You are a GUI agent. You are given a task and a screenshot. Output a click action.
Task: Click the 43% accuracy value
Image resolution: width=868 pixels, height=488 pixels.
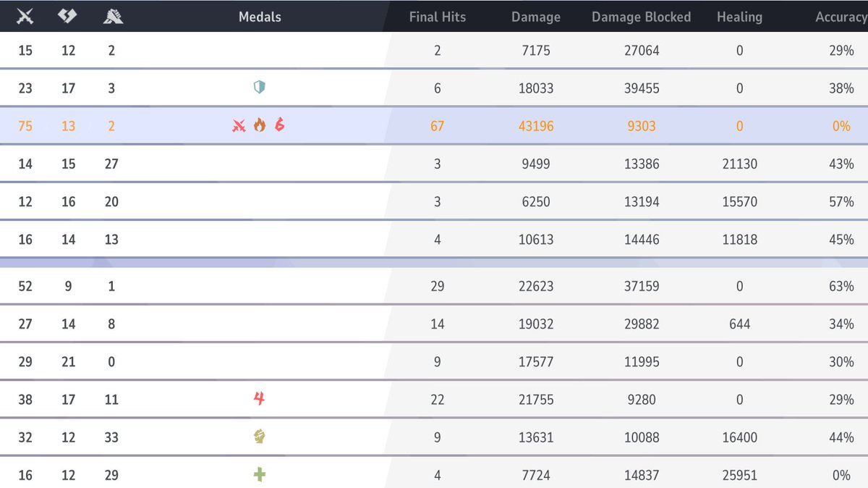coord(841,164)
